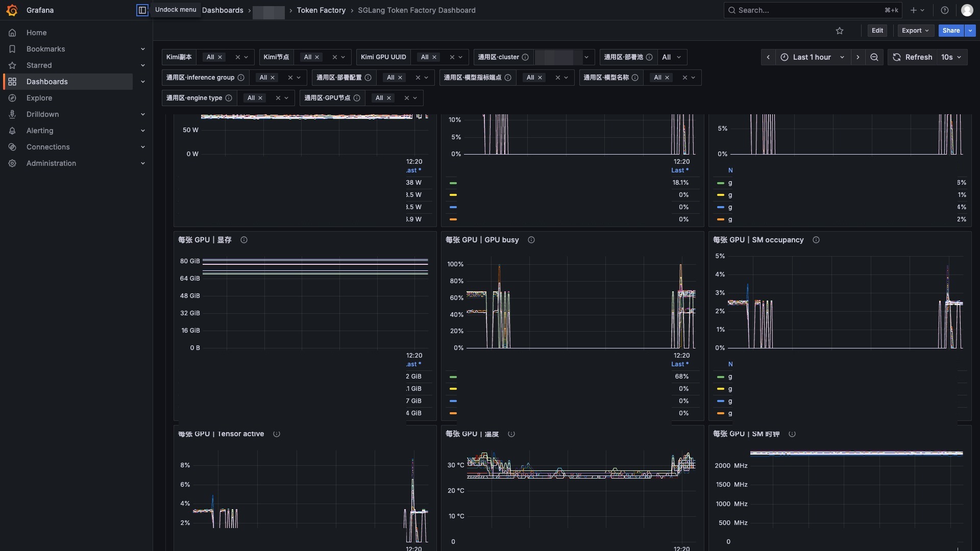Open the help question mark icon
Screen dimensions: 980x551
(x=945, y=10)
